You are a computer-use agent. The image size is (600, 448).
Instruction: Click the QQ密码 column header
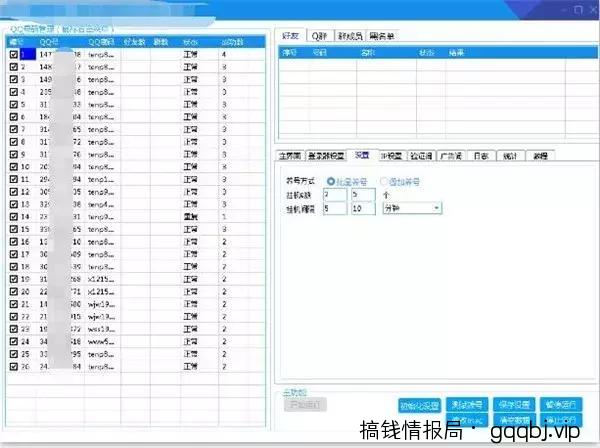click(x=101, y=42)
